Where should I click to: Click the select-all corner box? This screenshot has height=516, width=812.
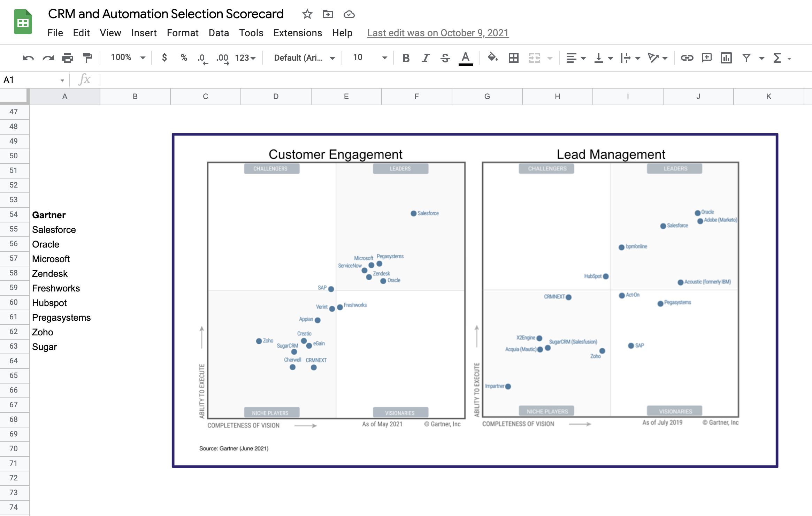tap(14, 97)
